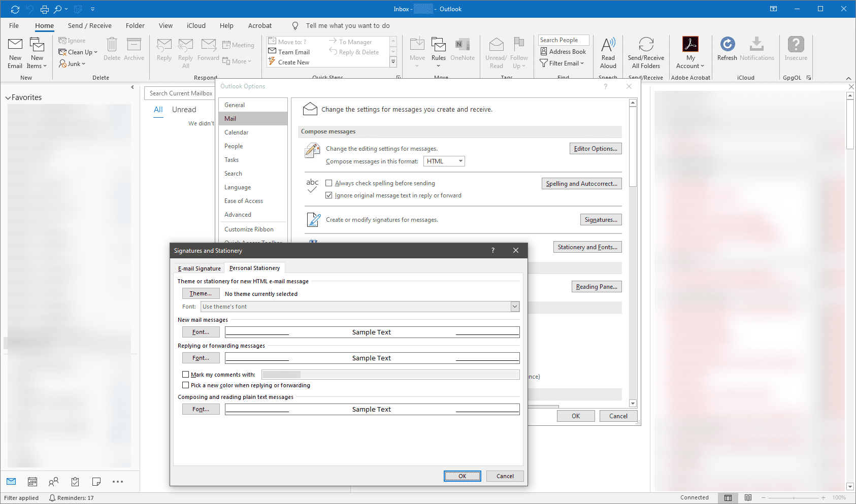This screenshot has height=504, width=856.
Task: Open the Address Book
Action: 563,52
